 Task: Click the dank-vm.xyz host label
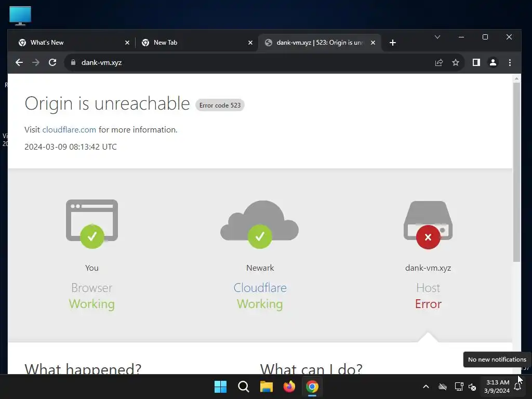coord(428,268)
